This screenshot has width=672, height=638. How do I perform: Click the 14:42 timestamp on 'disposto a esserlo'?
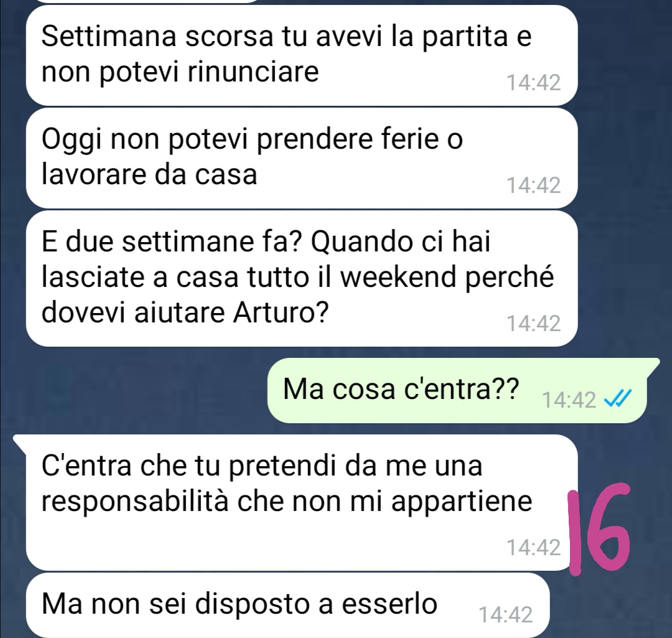(506, 614)
